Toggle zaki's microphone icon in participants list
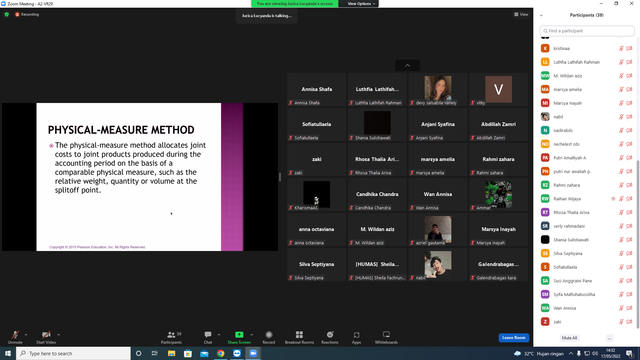The image size is (640, 360). pyautogui.click(x=621, y=322)
